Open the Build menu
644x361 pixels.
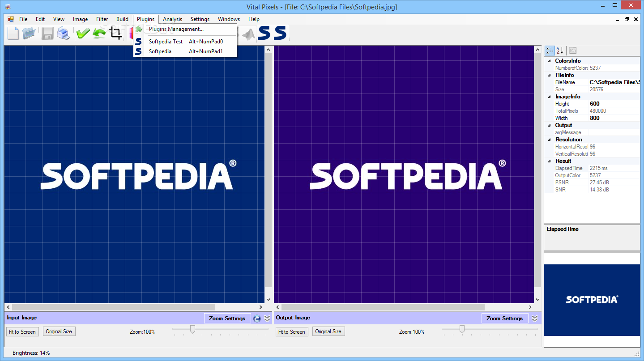[122, 19]
